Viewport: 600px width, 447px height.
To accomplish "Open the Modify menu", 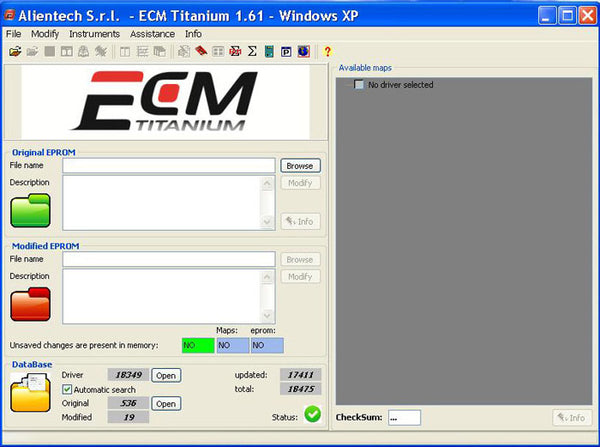I will coord(45,34).
